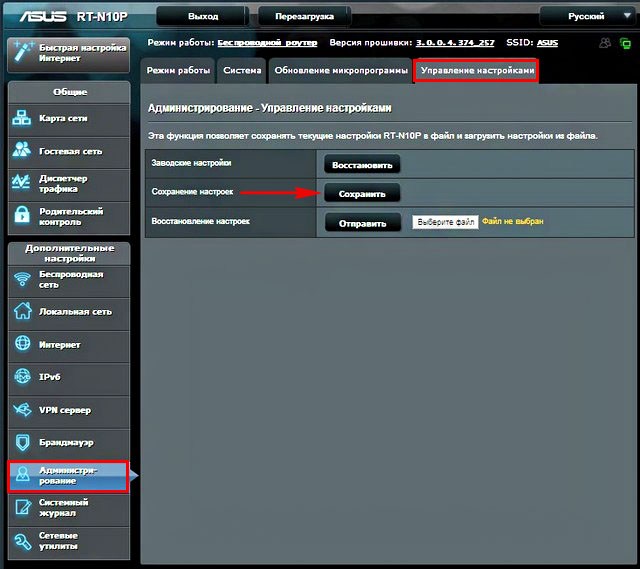Click the Firewall shield icon
640x569 pixels.
pyautogui.click(x=22, y=442)
